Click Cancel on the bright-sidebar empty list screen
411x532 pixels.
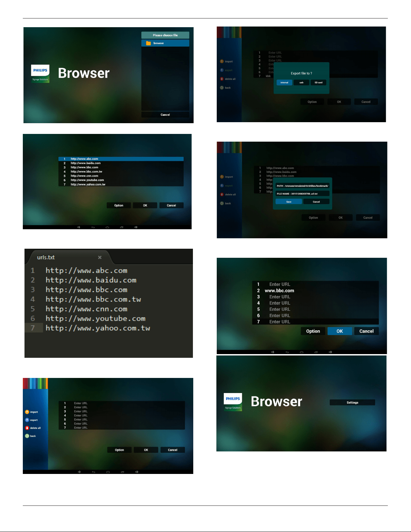(x=172, y=450)
